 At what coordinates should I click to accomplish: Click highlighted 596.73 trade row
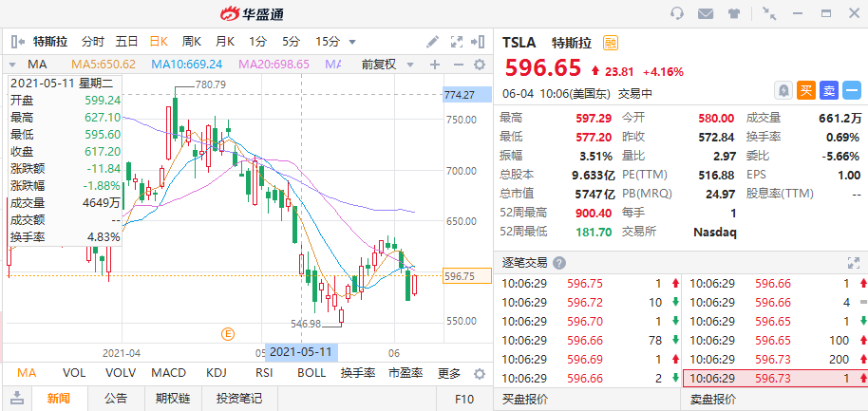(x=775, y=378)
